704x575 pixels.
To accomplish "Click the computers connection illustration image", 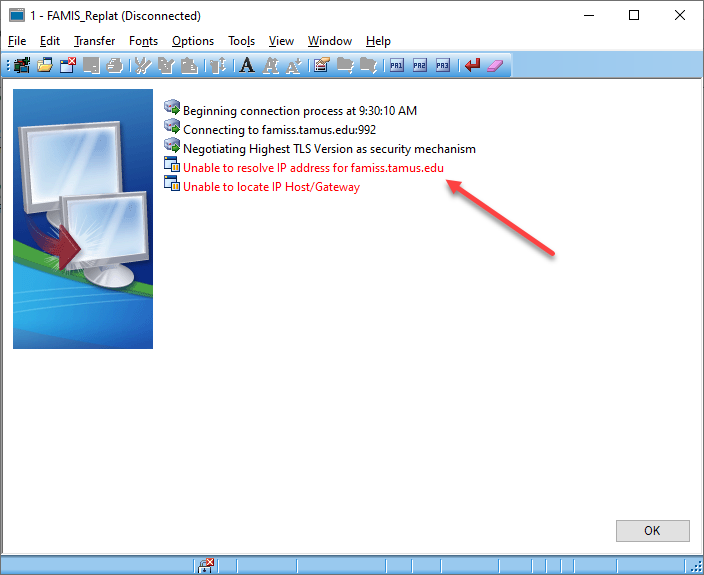I will tap(83, 218).
